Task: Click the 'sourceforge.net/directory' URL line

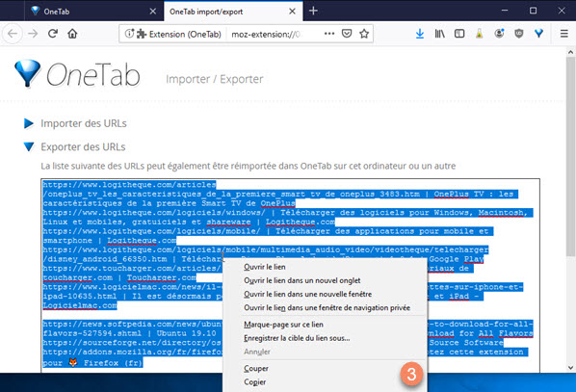Action: [133, 343]
